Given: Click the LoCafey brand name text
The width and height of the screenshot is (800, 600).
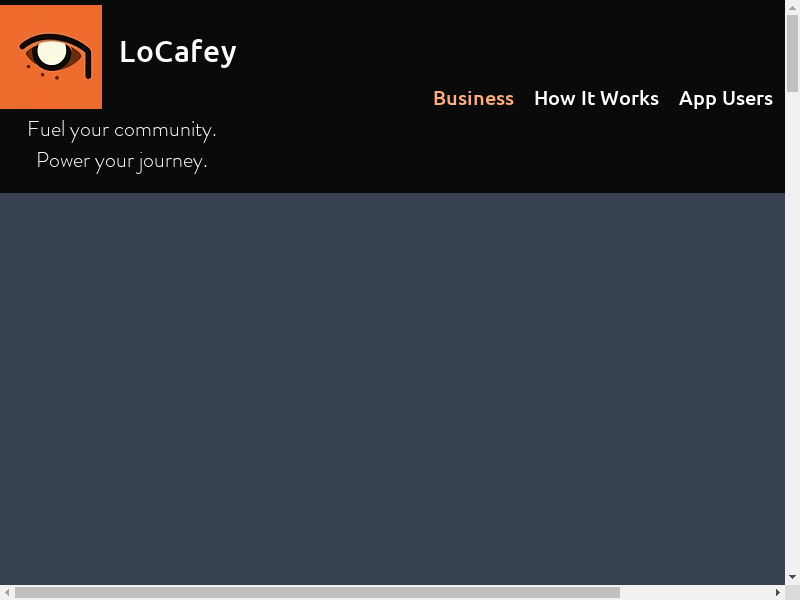Looking at the screenshot, I should click(177, 51).
